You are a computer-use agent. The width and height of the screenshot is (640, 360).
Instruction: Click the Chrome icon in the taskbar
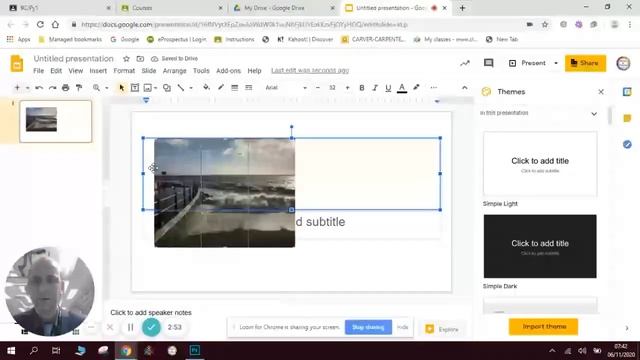[x=126, y=351]
